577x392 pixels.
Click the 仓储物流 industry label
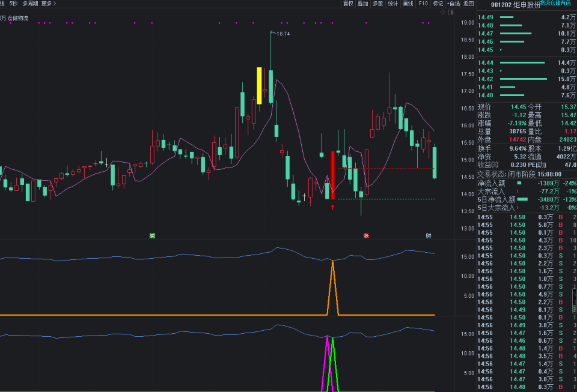tap(18, 18)
